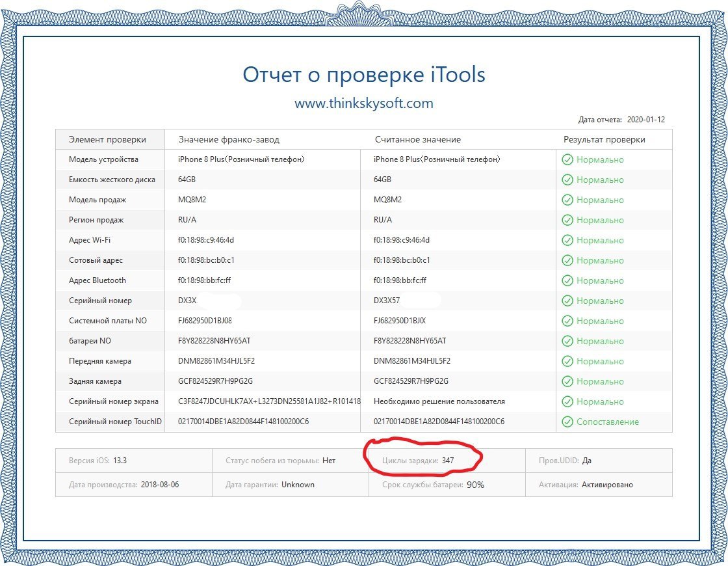Click the check icon in Серийный номер row
This screenshot has height=566, width=728.
click(x=567, y=301)
